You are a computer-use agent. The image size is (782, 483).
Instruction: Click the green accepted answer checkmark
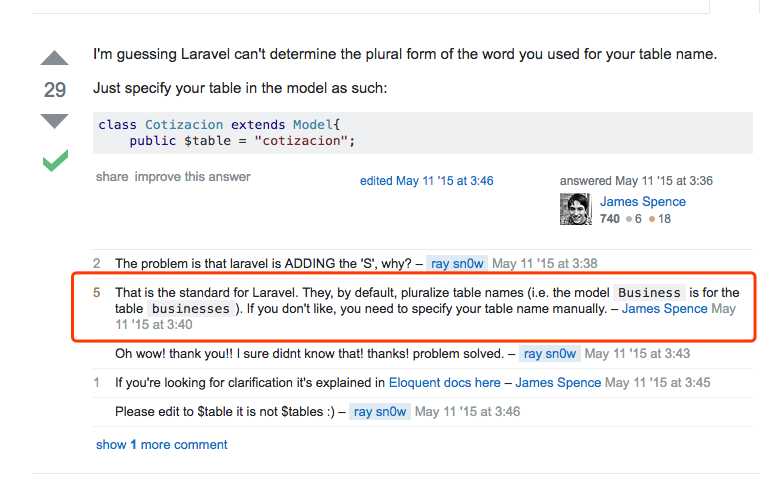[x=55, y=160]
